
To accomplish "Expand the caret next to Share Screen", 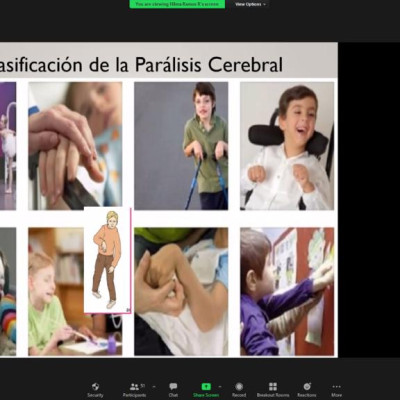I will 220,387.
